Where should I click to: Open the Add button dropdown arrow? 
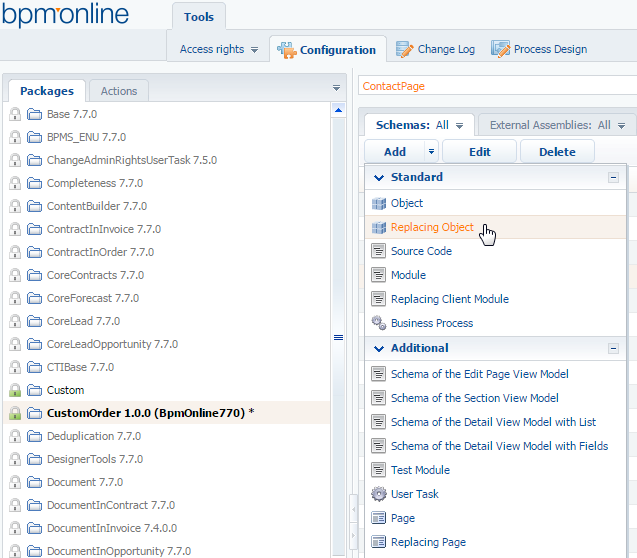click(x=431, y=152)
